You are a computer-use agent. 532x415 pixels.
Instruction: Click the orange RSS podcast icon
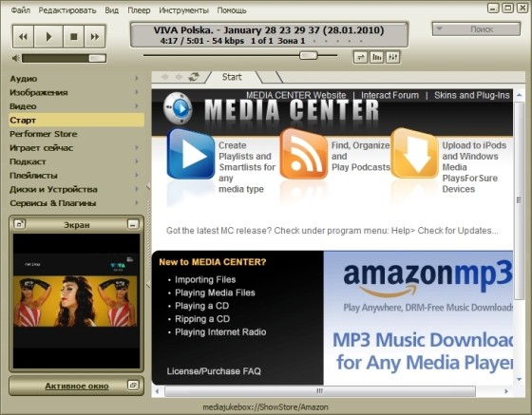[x=303, y=154]
